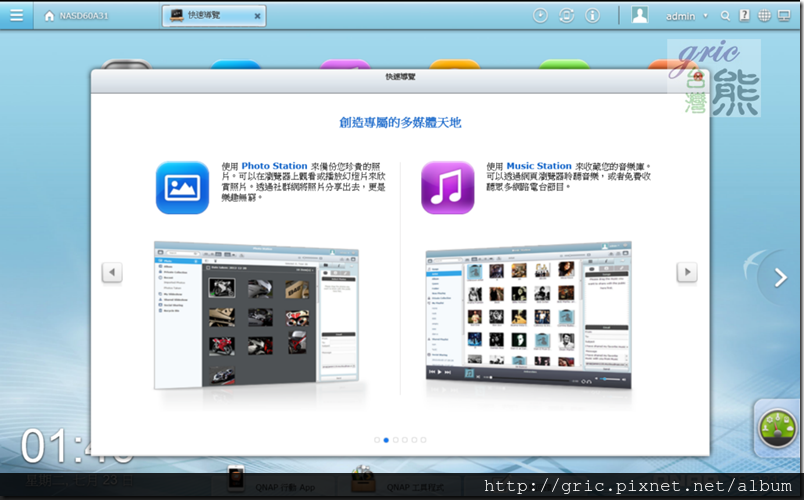Click the Photo Station screenshot preview
Screen dimensions: 804x500
tap(256, 315)
